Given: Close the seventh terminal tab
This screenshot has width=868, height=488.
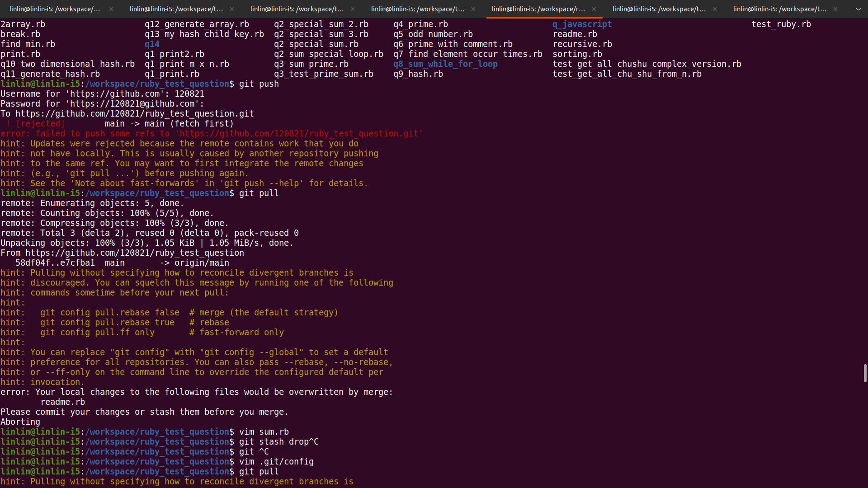Looking at the screenshot, I should (835, 9).
